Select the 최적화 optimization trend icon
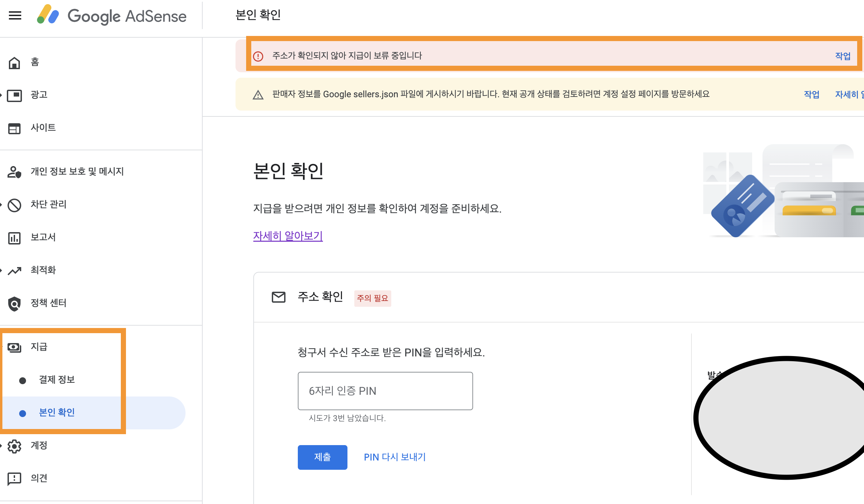Image resolution: width=864 pixels, height=504 pixels. pyautogui.click(x=14, y=270)
